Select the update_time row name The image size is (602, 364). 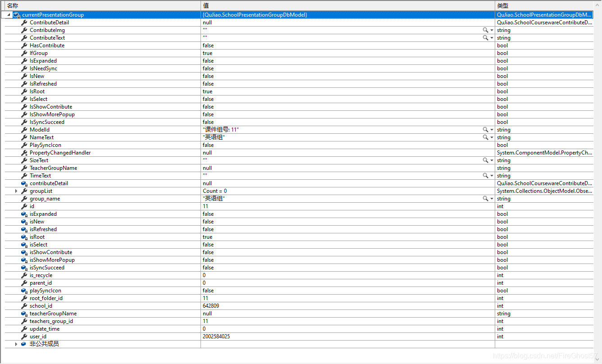click(45, 329)
